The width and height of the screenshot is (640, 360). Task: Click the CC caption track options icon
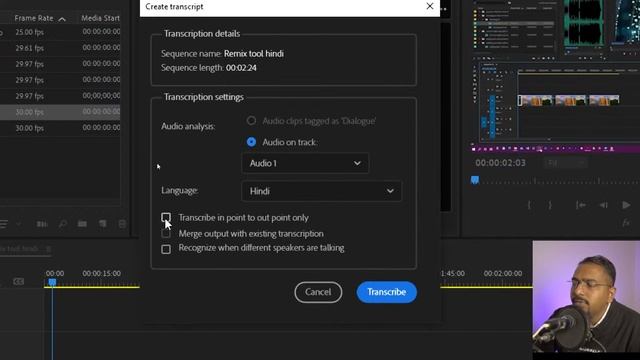[x=18, y=282]
